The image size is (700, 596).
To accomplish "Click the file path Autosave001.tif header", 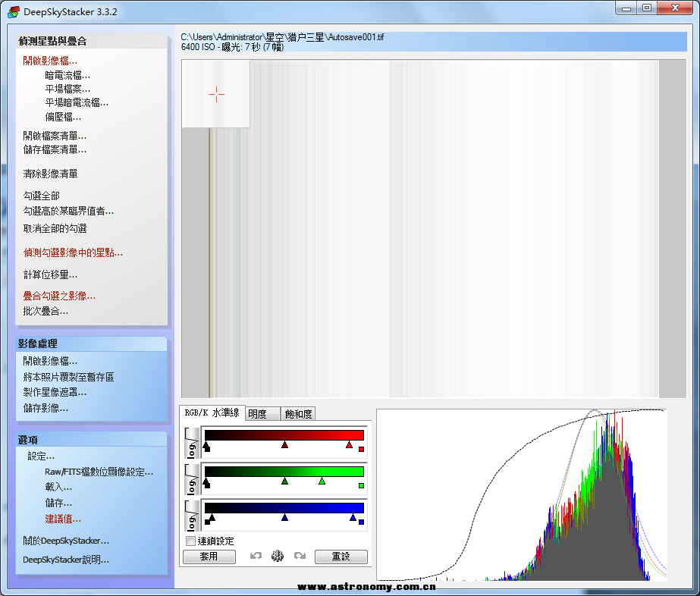I will [434, 42].
